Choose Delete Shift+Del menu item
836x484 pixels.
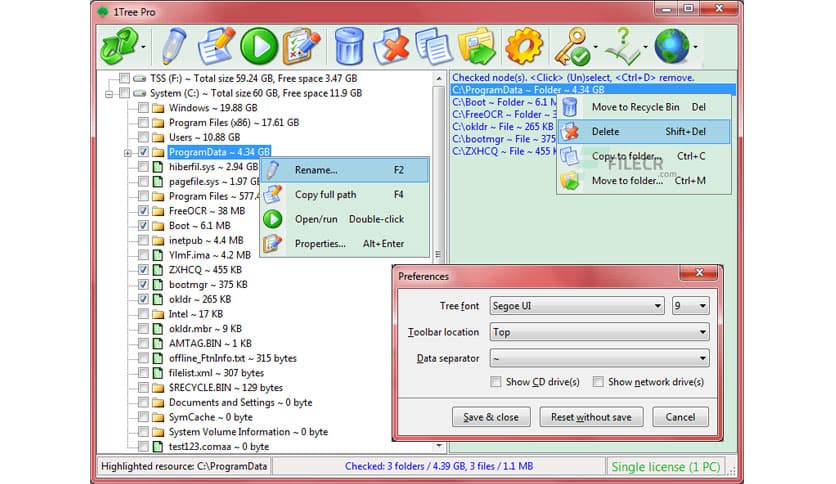644,132
